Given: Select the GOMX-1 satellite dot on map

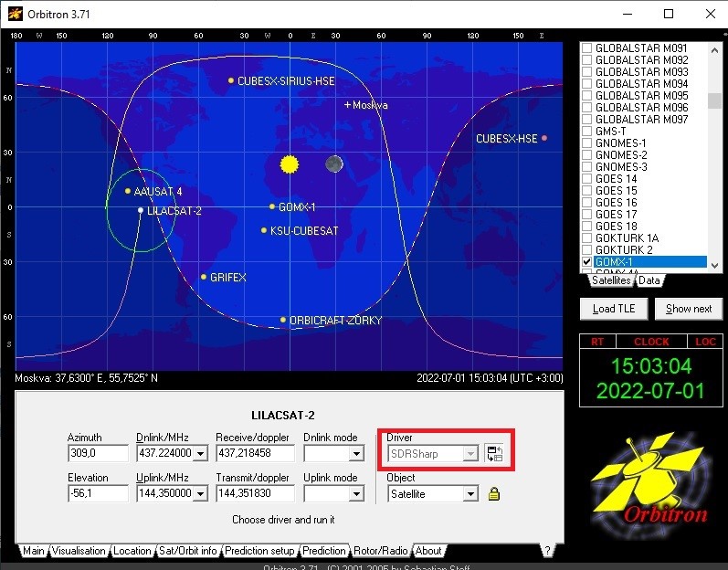Looking at the screenshot, I should 272,206.
